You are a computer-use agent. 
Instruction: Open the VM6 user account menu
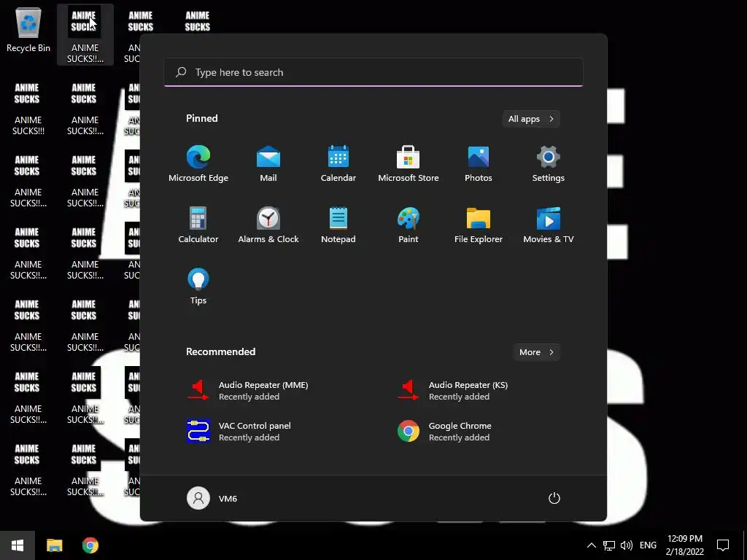point(212,498)
